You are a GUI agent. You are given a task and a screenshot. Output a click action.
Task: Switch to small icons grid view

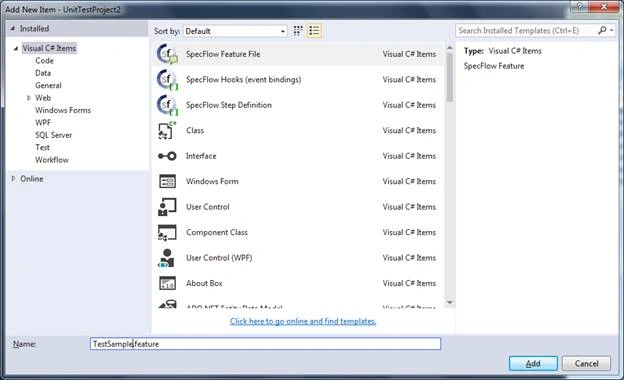pyautogui.click(x=298, y=31)
